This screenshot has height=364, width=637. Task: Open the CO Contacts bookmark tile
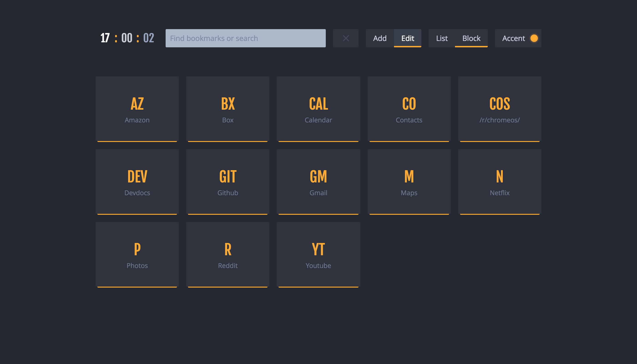tap(409, 109)
